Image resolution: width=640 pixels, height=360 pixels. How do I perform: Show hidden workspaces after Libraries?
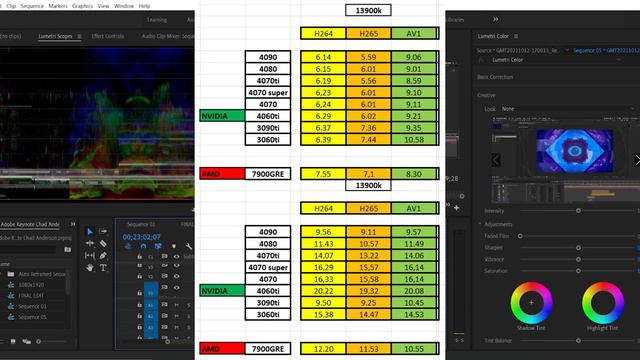pyautogui.click(x=496, y=19)
